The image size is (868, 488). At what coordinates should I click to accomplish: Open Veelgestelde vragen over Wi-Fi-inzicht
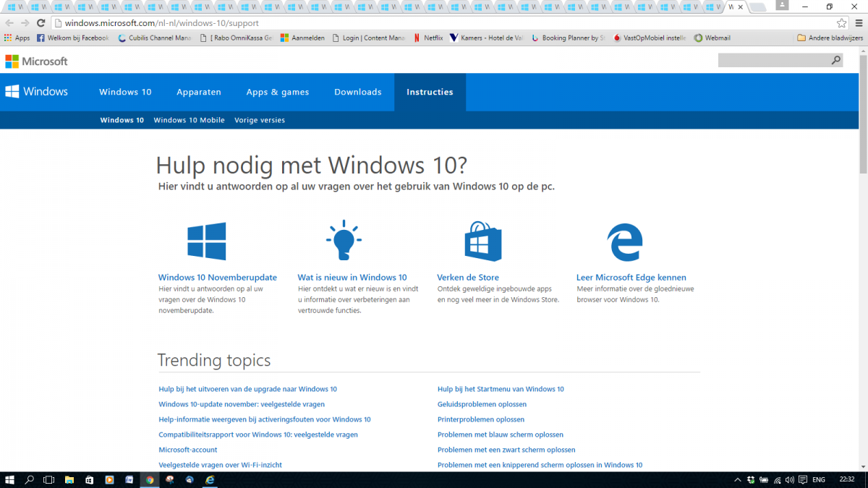click(221, 465)
